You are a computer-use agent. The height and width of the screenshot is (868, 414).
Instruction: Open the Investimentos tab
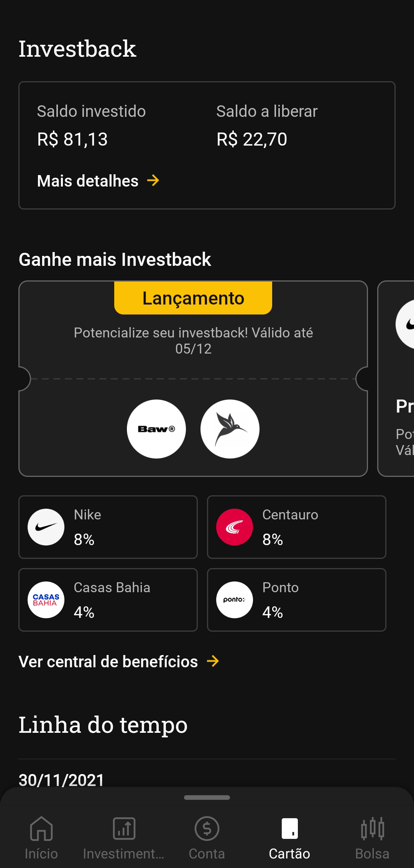(x=124, y=837)
